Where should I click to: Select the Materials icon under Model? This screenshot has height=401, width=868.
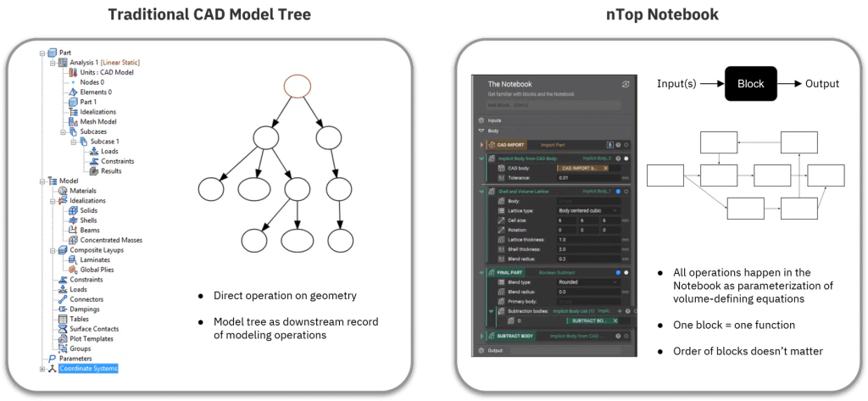pos(63,191)
